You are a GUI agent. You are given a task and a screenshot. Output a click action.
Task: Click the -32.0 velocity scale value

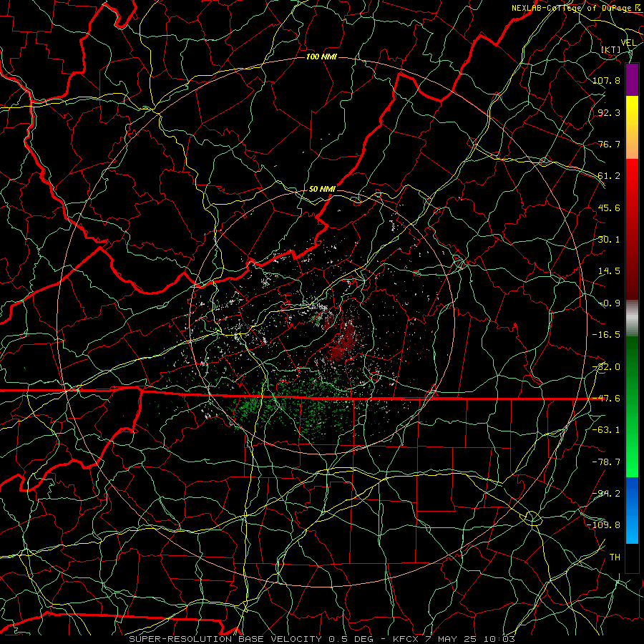(606, 367)
